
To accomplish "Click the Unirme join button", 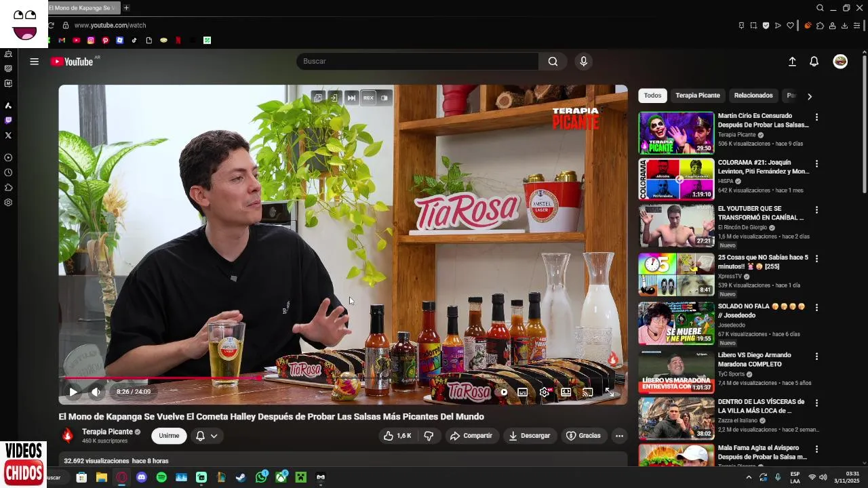I will click(169, 436).
